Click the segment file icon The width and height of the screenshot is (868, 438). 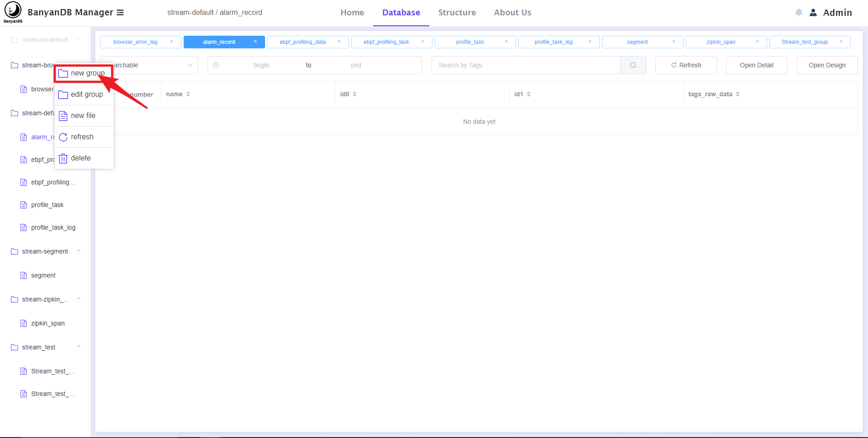(24, 275)
